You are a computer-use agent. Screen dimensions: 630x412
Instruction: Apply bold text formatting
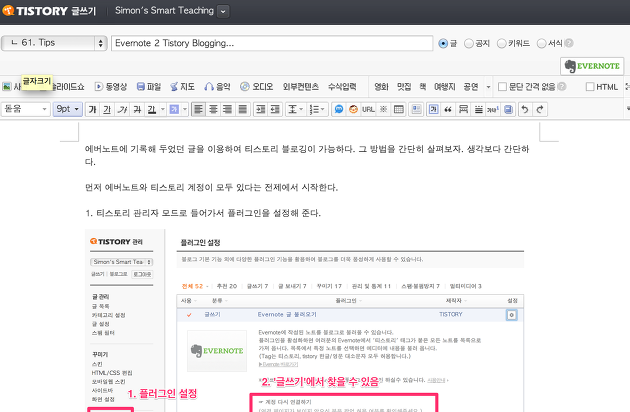click(92, 109)
